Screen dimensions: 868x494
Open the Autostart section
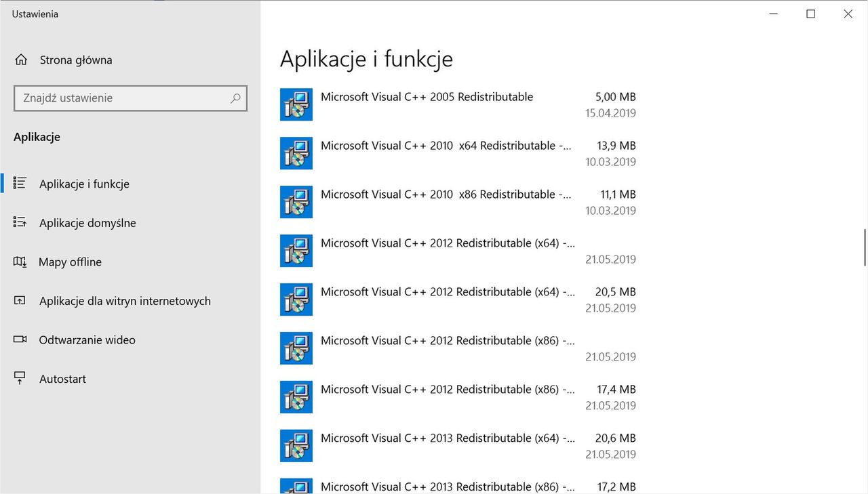pos(62,379)
